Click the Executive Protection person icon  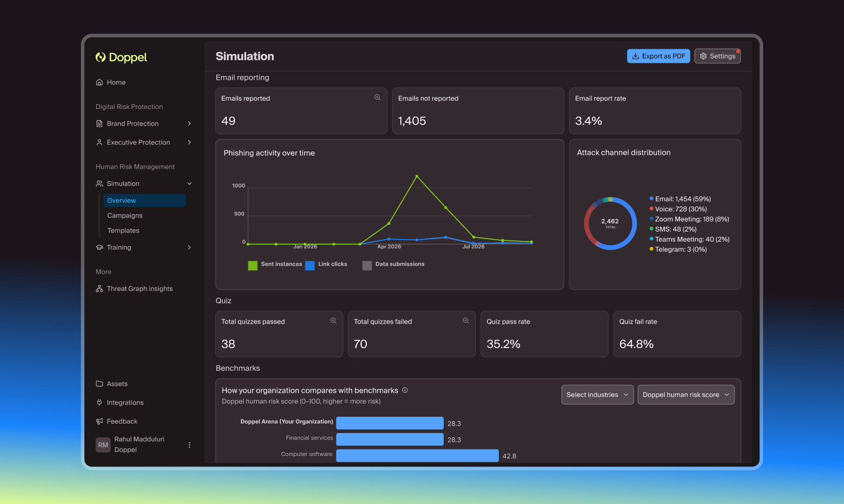point(100,142)
